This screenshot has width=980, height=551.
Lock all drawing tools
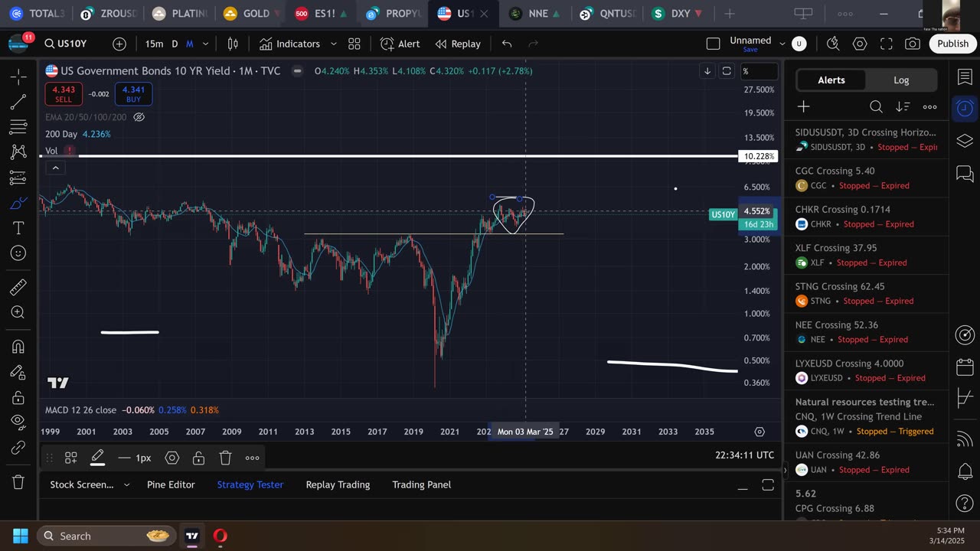click(18, 397)
